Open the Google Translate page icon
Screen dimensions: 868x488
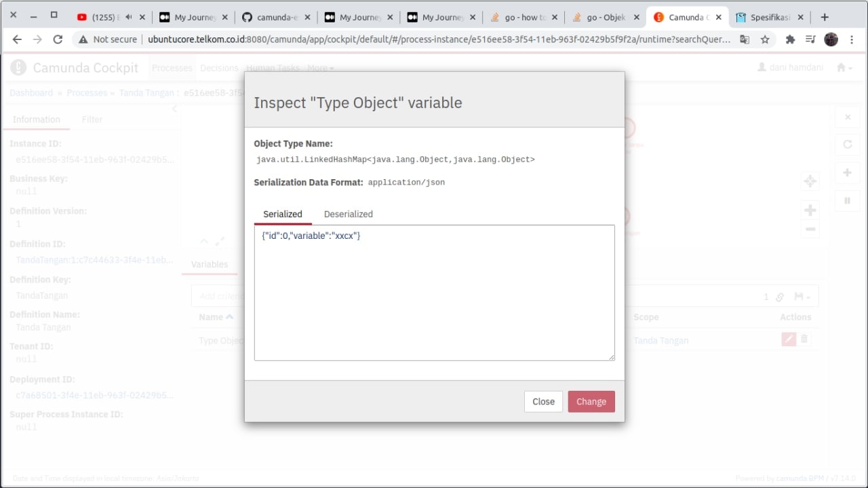745,39
